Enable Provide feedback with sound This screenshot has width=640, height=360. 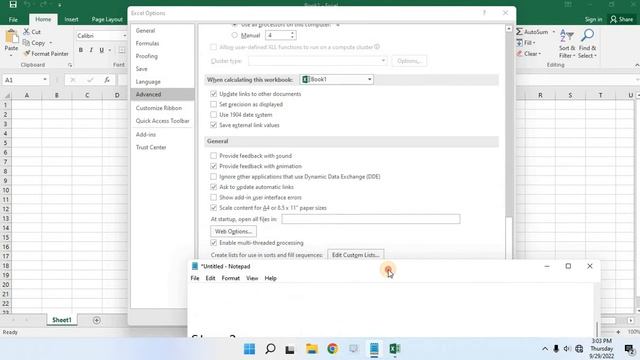click(213, 156)
